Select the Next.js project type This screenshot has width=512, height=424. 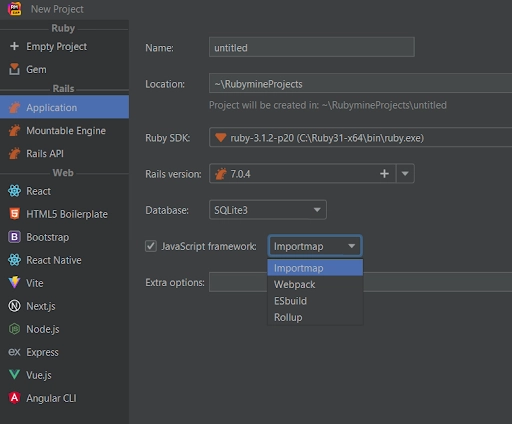point(64,306)
